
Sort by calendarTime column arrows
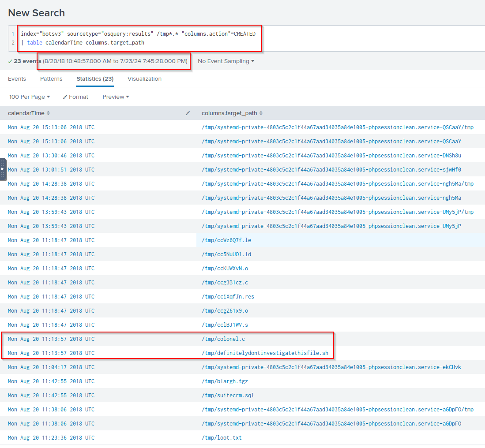tap(48, 113)
